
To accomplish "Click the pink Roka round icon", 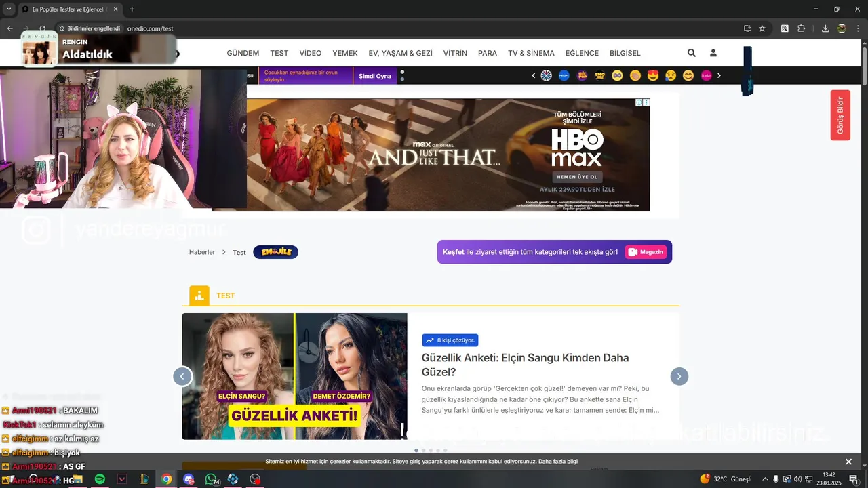I will click(x=706, y=75).
